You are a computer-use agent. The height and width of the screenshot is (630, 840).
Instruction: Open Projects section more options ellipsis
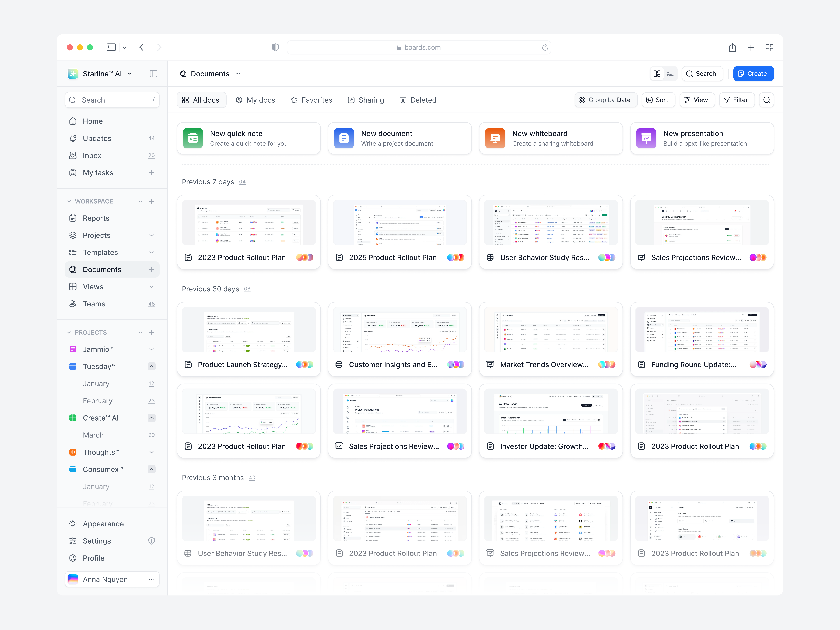141,332
